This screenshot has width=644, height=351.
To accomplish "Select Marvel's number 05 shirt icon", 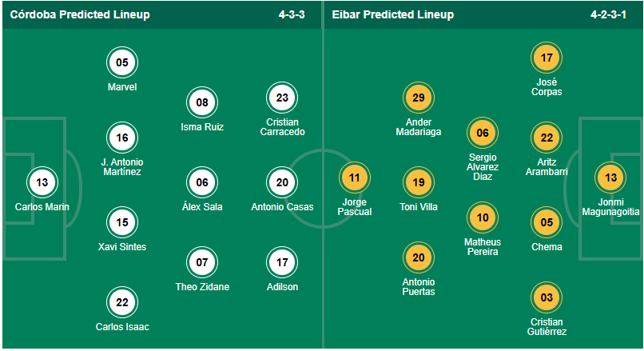I will tap(122, 62).
